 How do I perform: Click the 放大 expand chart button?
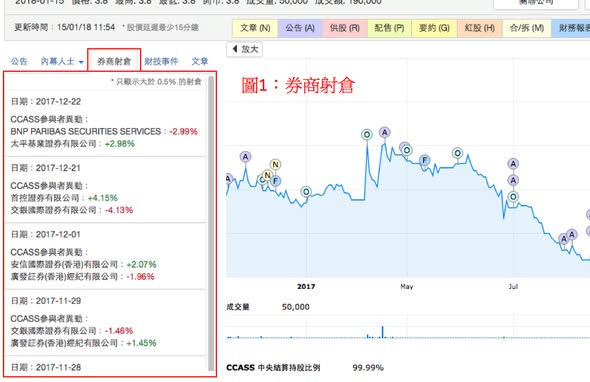(245, 49)
